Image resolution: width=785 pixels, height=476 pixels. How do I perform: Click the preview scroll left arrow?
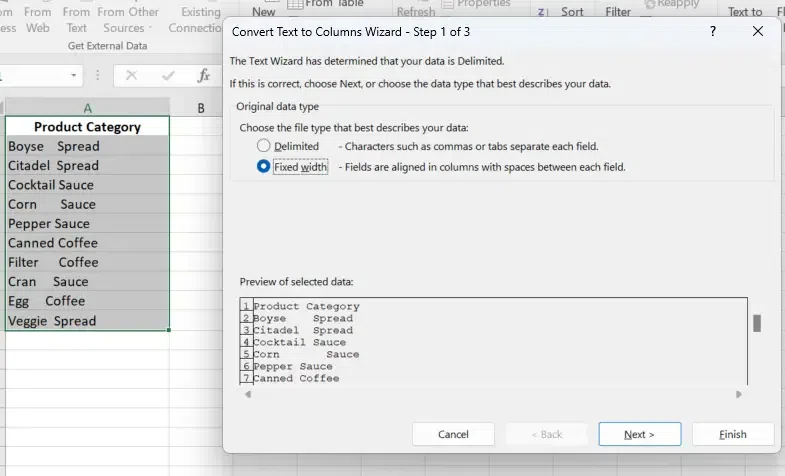[x=247, y=394]
